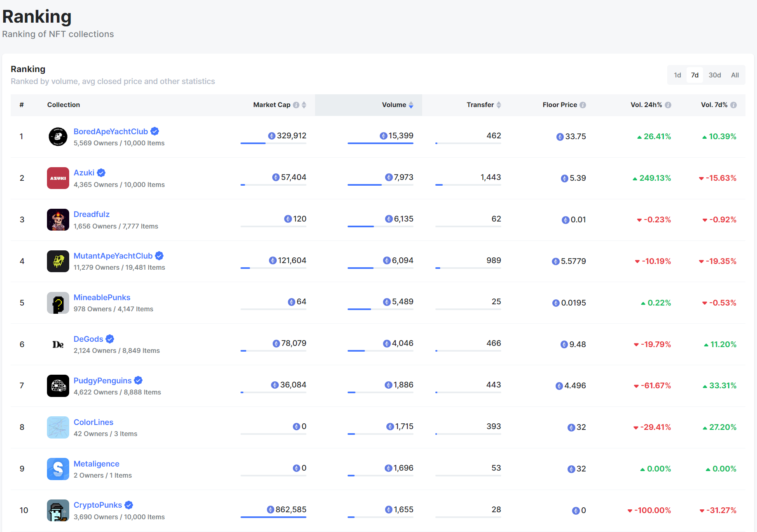Click MutantApeYachtClub avatar icon
The width and height of the screenshot is (757, 532).
[58, 261]
